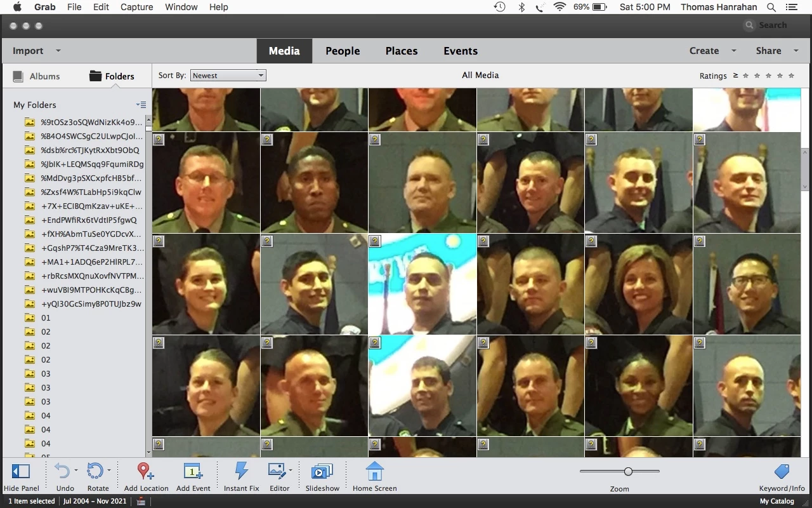Expand the Create dropdown arrow
Image resolution: width=812 pixels, height=508 pixels.
point(734,51)
